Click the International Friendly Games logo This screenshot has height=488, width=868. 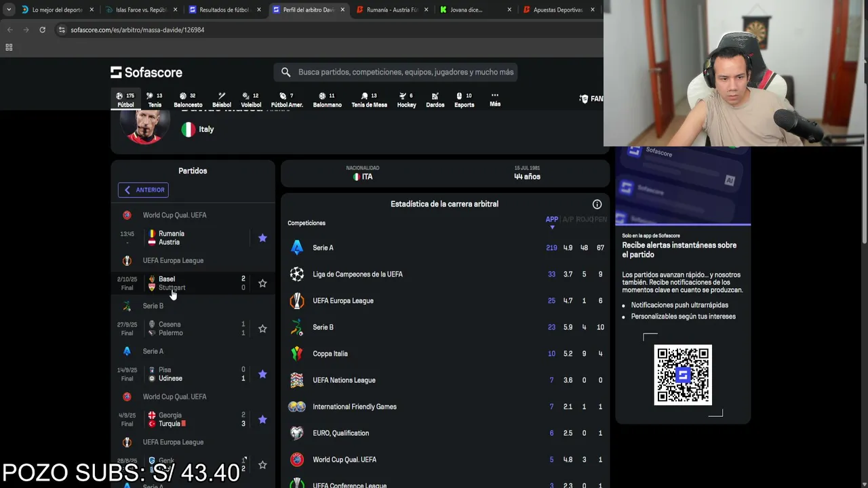point(297,407)
